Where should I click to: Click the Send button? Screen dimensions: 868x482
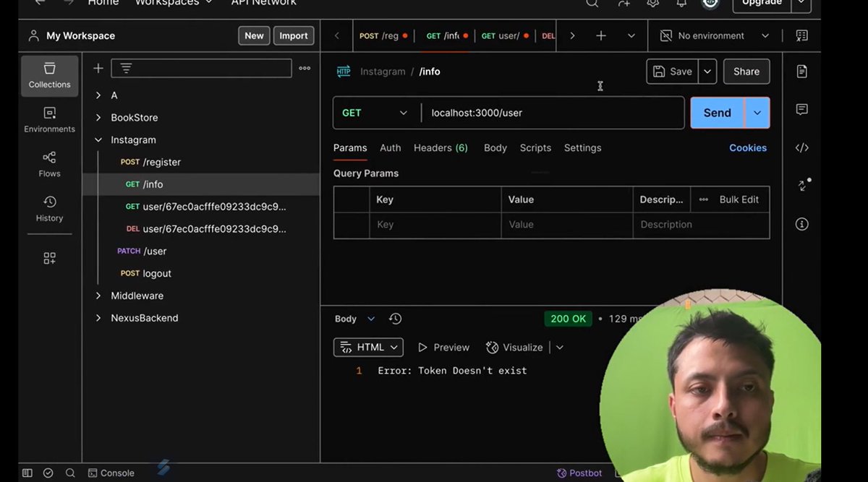point(717,113)
